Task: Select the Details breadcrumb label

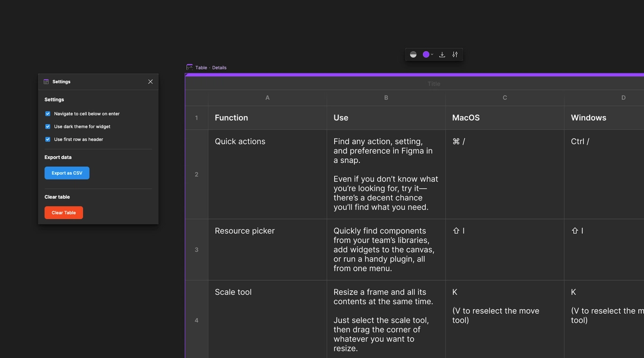Action: point(219,67)
